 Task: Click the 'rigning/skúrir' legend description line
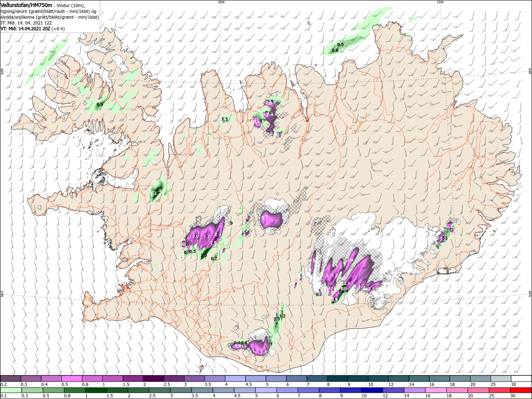47,11
